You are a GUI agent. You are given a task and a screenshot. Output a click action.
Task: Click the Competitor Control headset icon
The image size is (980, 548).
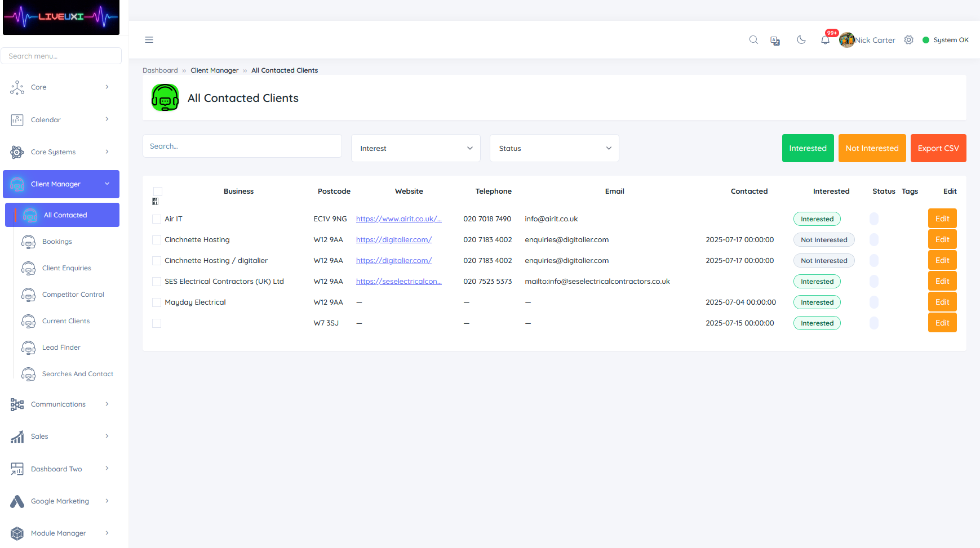pyautogui.click(x=28, y=295)
